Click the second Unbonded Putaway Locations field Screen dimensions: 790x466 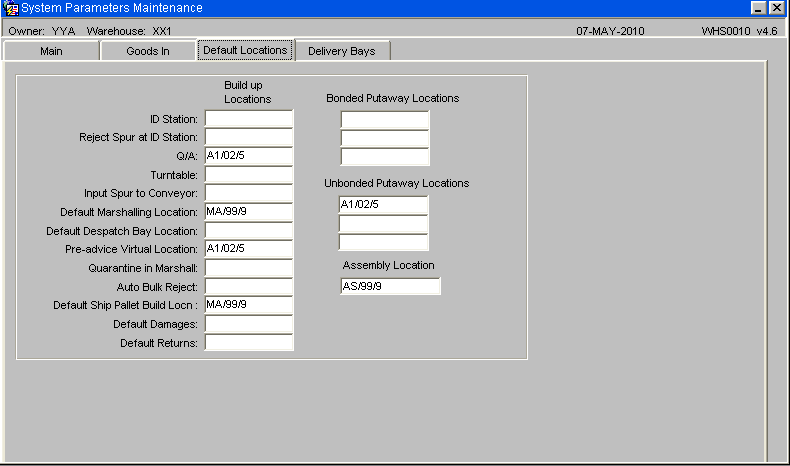click(x=383, y=223)
